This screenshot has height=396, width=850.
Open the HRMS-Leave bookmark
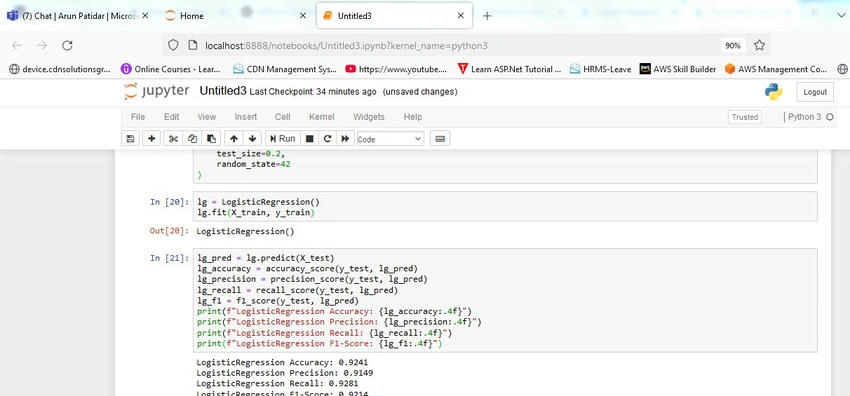point(600,69)
